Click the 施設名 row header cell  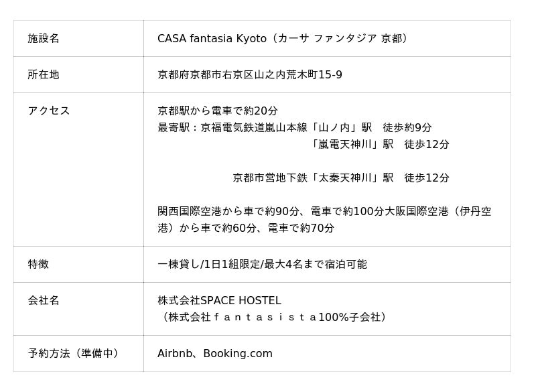[44, 39]
